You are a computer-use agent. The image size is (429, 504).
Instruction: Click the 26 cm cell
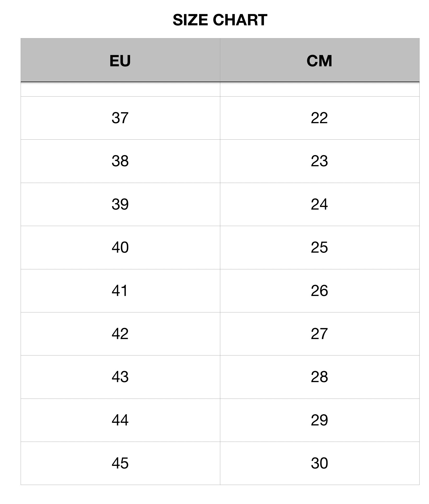(319, 290)
